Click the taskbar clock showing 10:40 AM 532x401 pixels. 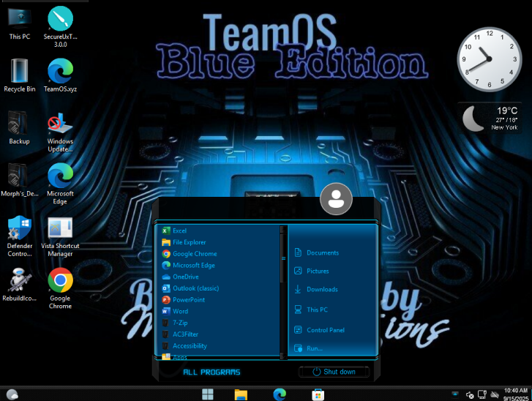pos(516,394)
